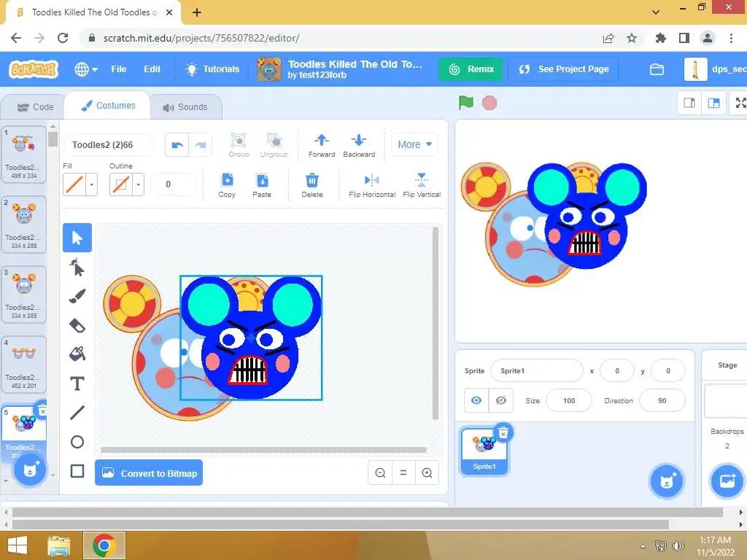Image resolution: width=747 pixels, height=560 pixels.
Task: Open the My Stuff folder icon
Action: [657, 69]
